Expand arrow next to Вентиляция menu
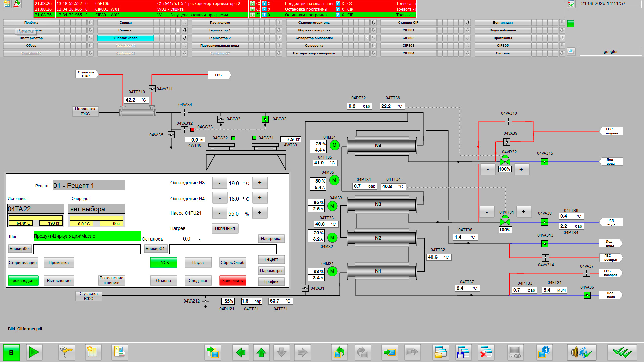The height and width of the screenshot is (362, 644). (x=562, y=23)
